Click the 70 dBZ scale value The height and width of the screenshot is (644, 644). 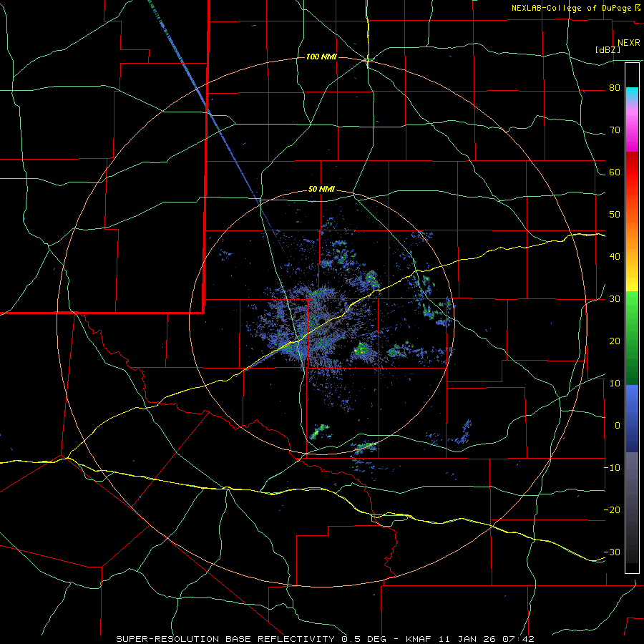615,130
